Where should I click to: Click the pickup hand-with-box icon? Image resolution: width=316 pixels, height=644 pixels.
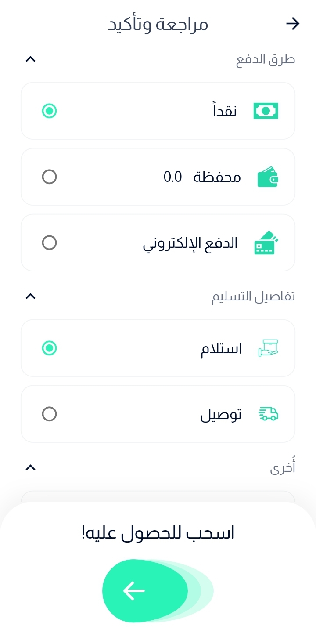(268, 348)
